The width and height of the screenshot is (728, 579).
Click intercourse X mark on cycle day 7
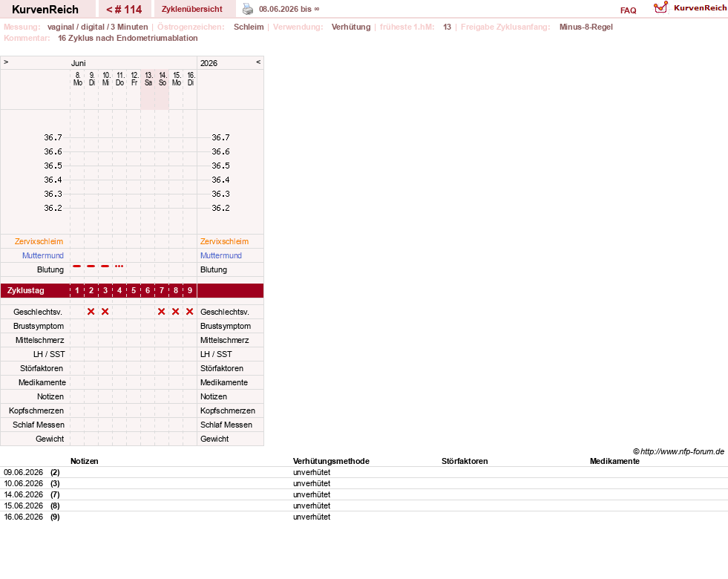(162, 312)
